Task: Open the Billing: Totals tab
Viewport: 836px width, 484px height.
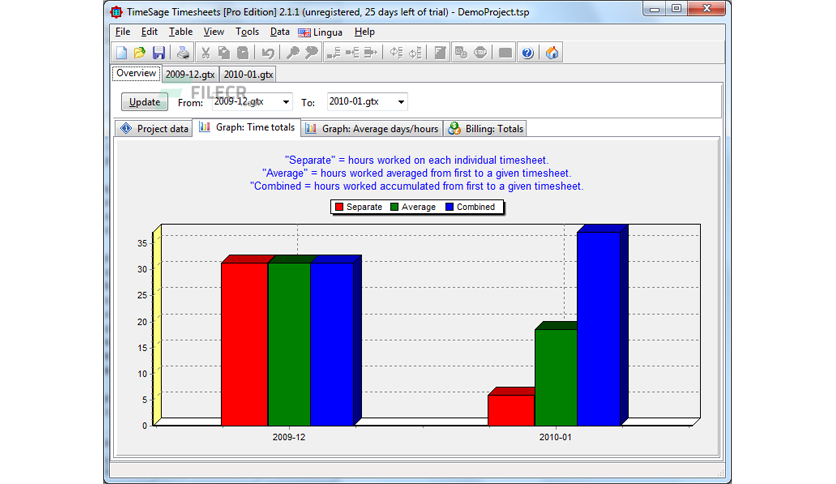Action: (x=486, y=128)
